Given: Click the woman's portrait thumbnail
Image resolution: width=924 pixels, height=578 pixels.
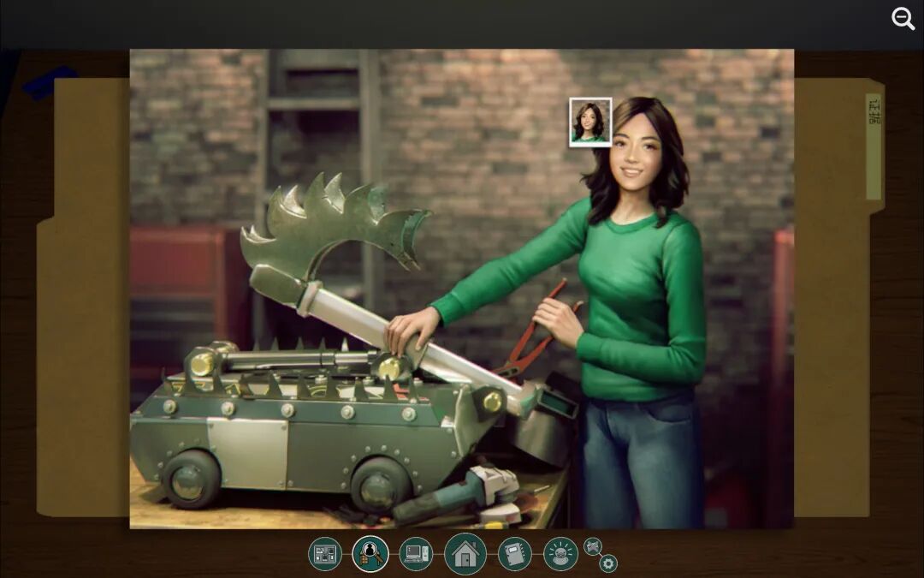Looking at the screenshot, I should [590, 122].
